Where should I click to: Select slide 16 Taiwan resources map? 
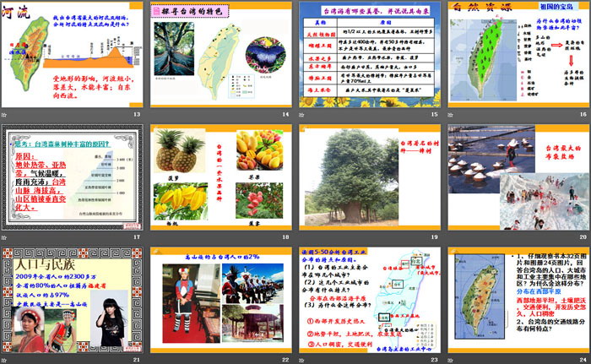click(x=517, y=54)
